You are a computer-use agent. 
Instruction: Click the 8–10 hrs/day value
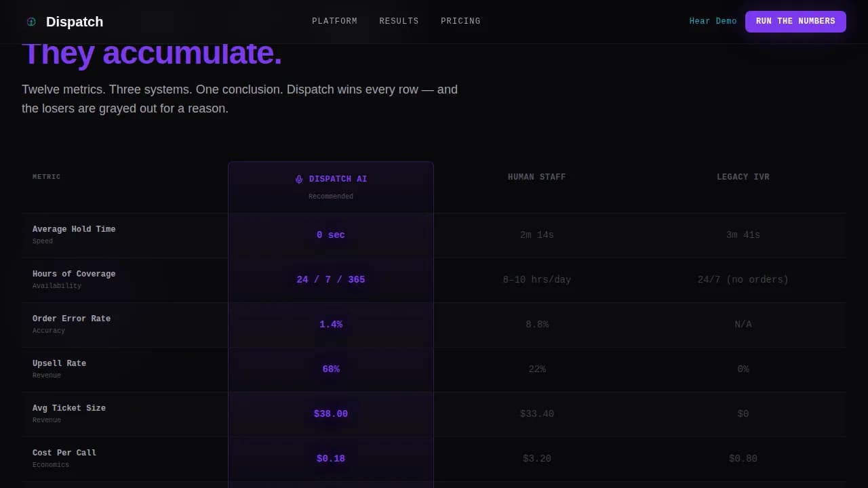537,280
